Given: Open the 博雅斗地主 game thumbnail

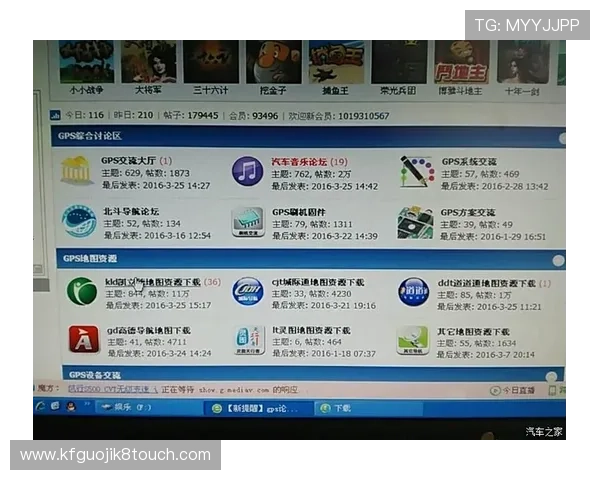Looking at the screenshot, I should (x=461, y=62).
